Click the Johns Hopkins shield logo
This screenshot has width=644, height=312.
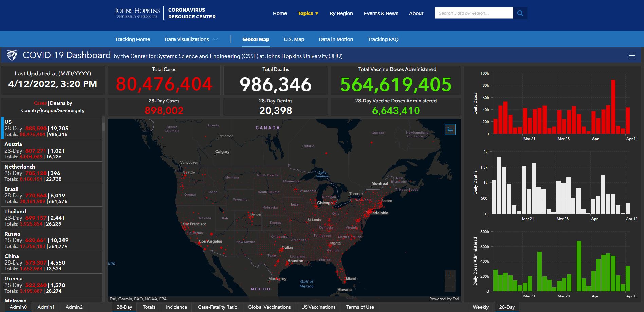12,55
